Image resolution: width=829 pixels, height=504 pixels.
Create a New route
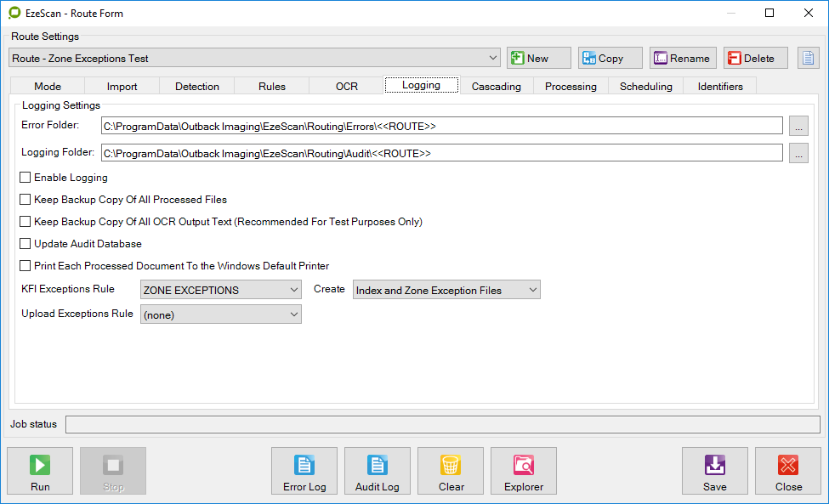tap(539, 58)
